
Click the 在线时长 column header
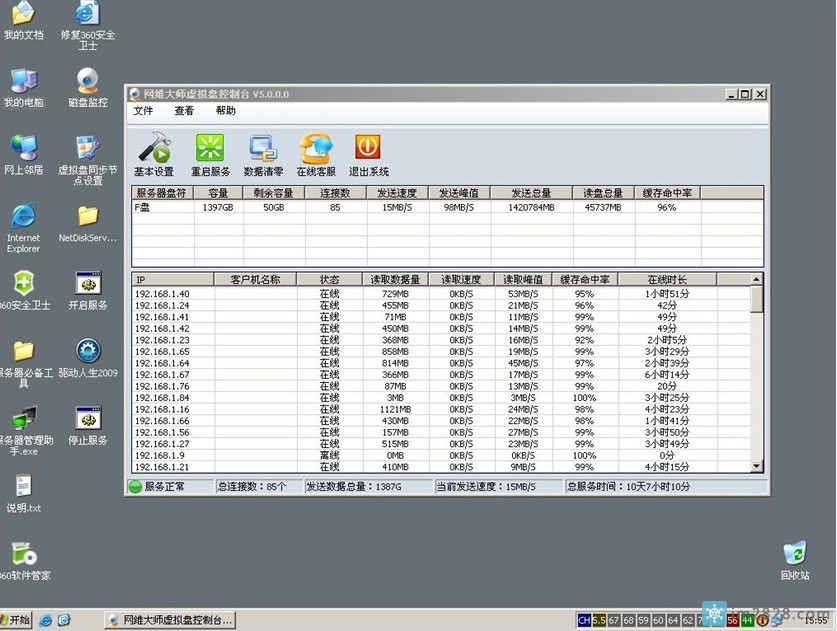pos(667,279)
